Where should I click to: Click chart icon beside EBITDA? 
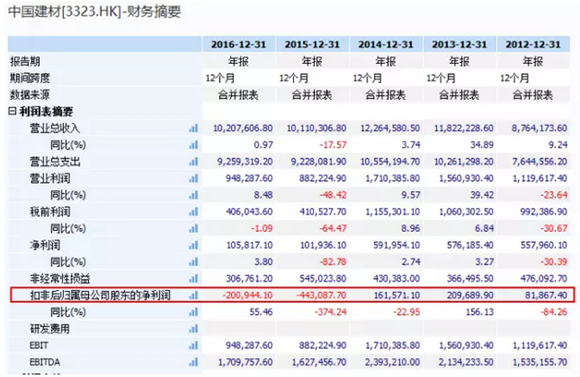pos(193,362)
